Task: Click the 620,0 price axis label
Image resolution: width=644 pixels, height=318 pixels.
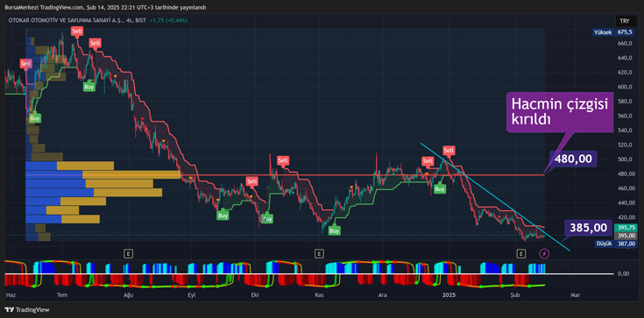Action: (x=624, y=73)
